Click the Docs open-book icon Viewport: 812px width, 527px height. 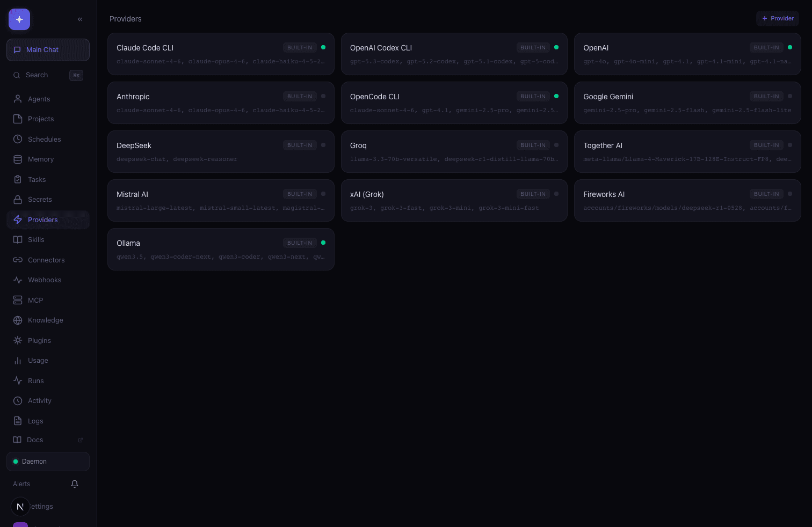click(17, 440)
